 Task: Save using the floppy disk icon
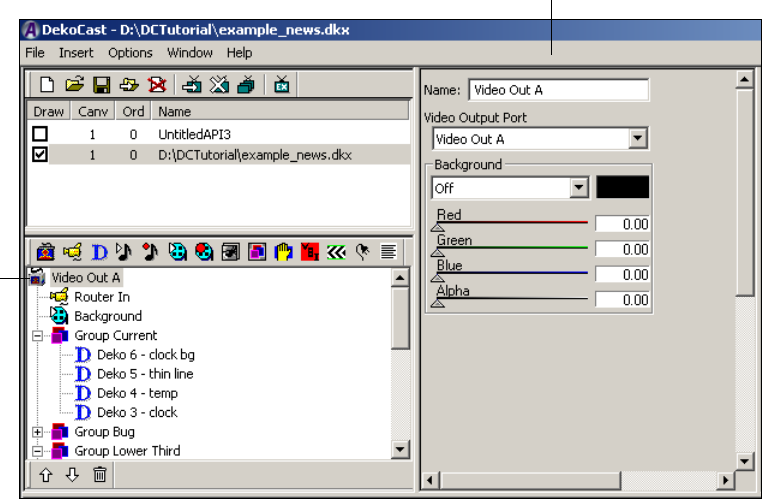102,85
